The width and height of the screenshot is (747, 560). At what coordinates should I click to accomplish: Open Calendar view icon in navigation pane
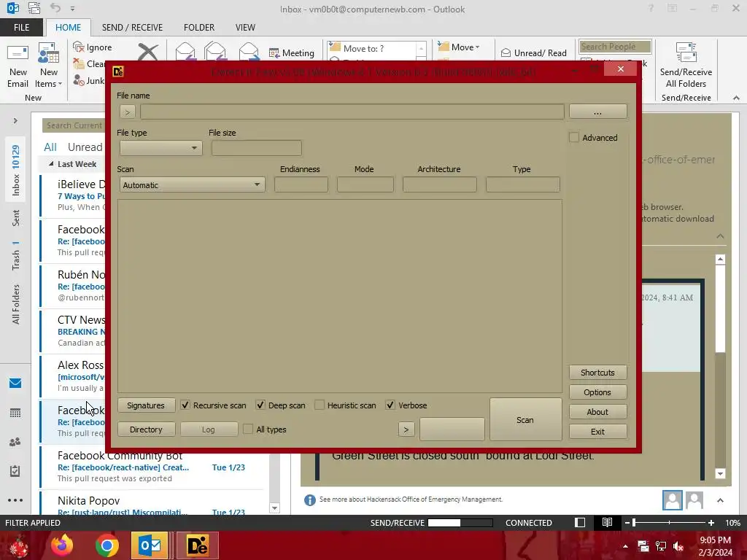coord(15,413)
